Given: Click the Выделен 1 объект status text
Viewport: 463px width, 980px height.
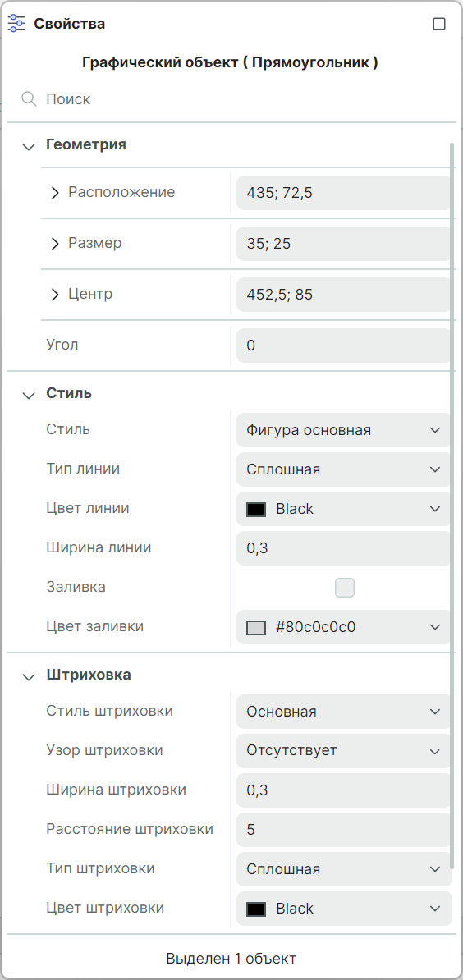Looking at the screenshot, I should coord(231,958).
